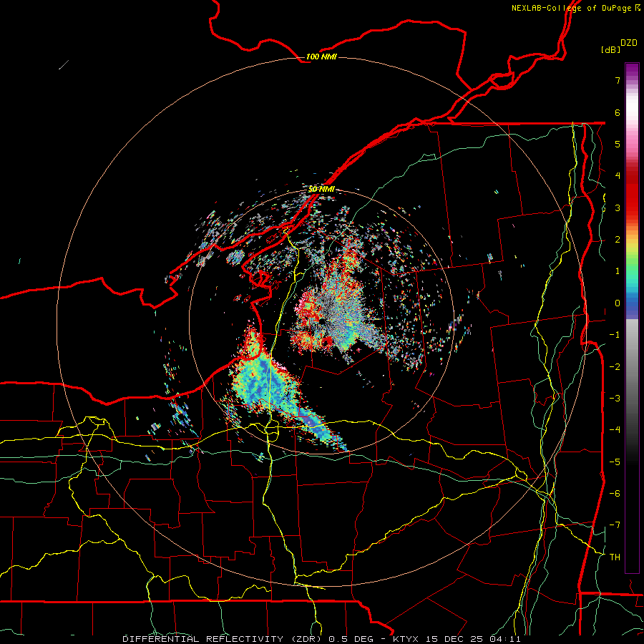
Task: Click the 15 DEC 25 date text
Action: [x=454, y=639]
